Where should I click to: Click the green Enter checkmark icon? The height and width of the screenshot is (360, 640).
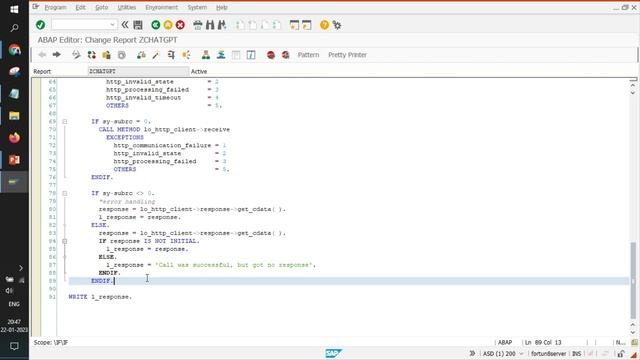coord(40,25)
